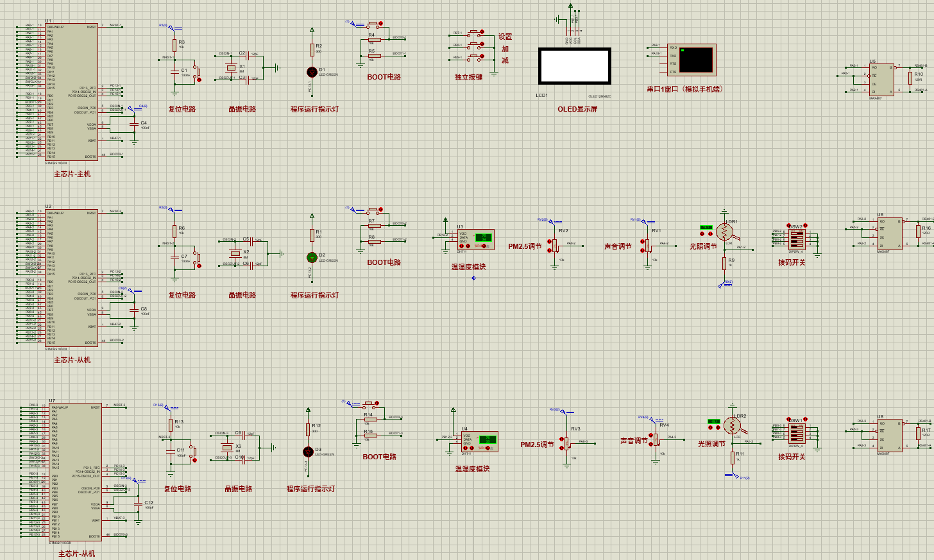Click the first row 复位电路 label
Image resolution: width=934 pixels, height=560 pixels.
pyautogui.click(x=182, y=109)
